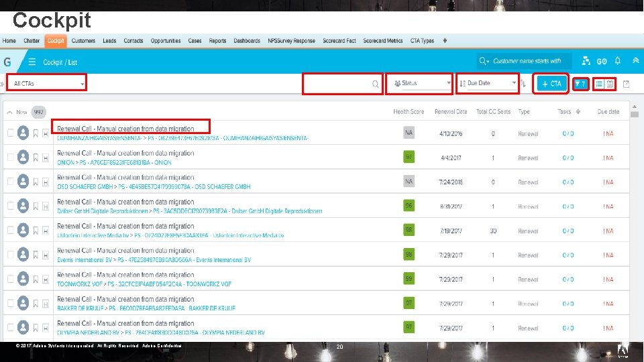Click the column settings gear next to Tasks
This screenshot has height=362, width=644.
[578, 111]
